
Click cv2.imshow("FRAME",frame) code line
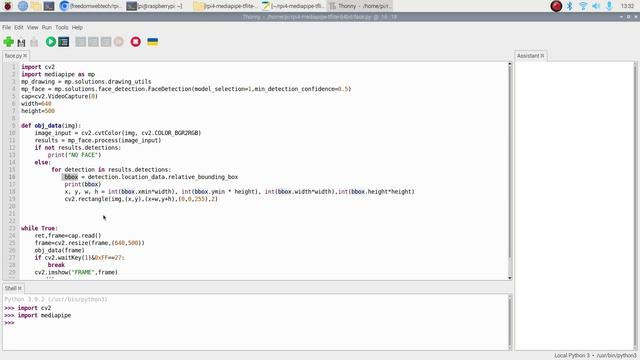point(76,272)
